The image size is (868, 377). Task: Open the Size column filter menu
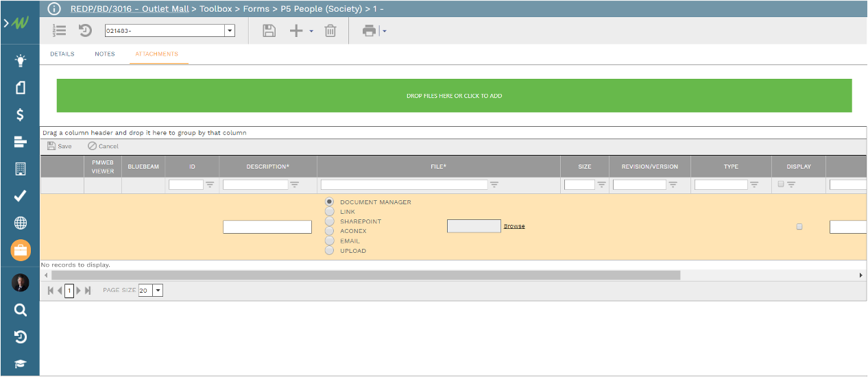(601, 184)
